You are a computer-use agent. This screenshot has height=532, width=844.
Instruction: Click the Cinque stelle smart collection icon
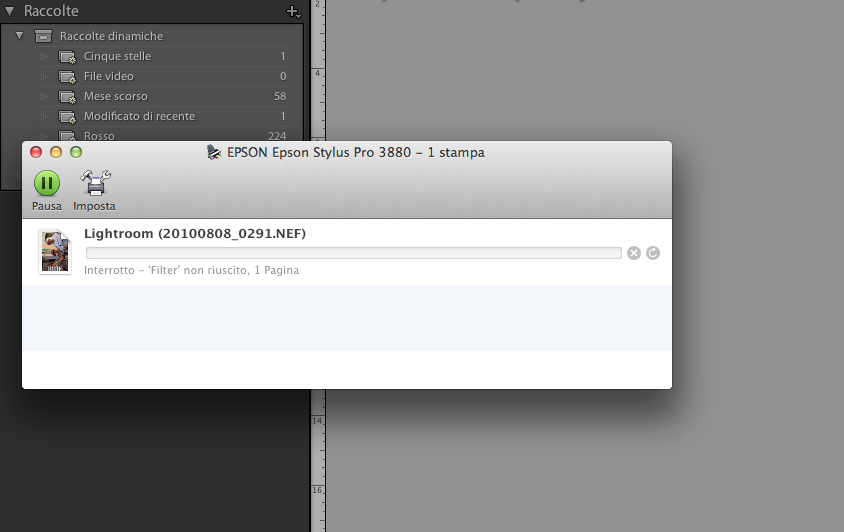click(67, 57)
